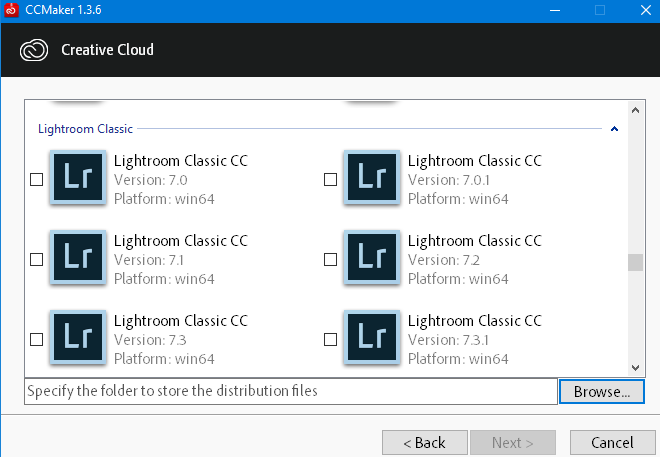This screenshot has height=457, width=660.
Task: Click the Next > button
Action: [x=513, y=443]
